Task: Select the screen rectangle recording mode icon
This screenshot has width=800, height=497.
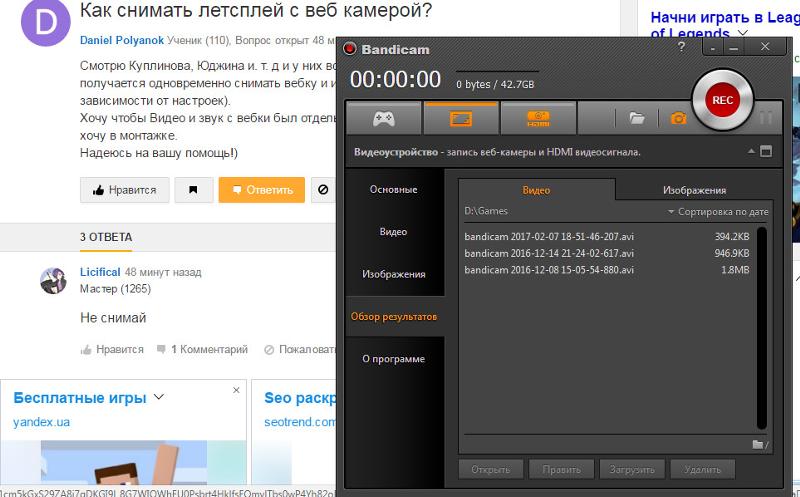Action: [461, 119]
